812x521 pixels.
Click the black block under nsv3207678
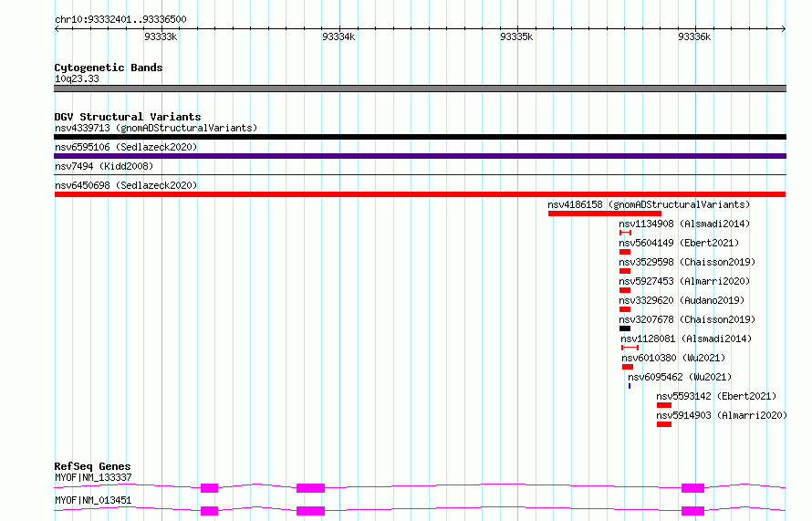(625, 328)
